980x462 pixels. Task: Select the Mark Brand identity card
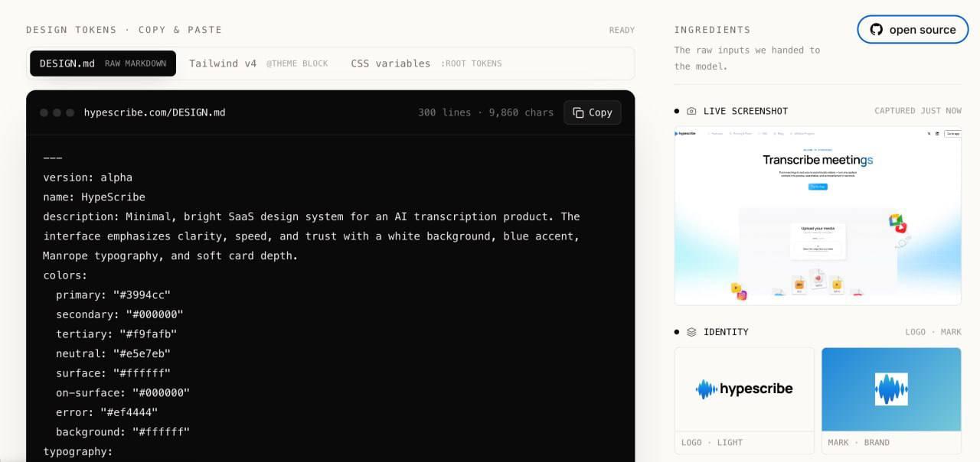891,400
